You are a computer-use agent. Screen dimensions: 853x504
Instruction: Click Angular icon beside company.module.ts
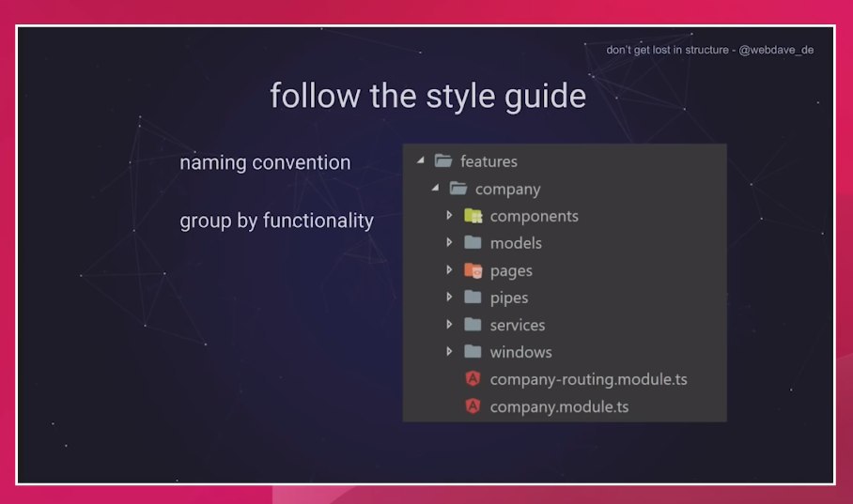[473, 406]
